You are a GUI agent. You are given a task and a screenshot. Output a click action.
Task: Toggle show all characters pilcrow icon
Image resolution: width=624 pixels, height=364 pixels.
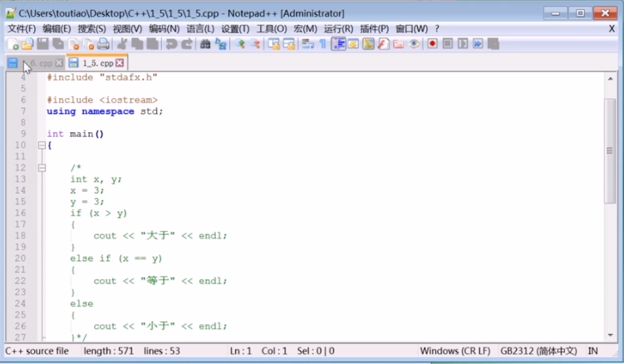[x=322, y=44]
